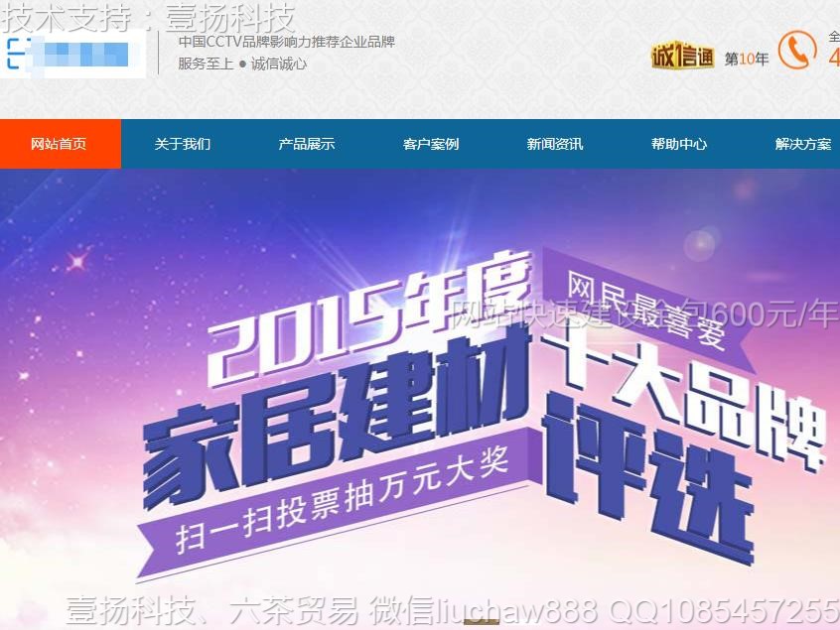
Task: Click the 中国CCTV品牌影响力推荐企业品牌 slogan
Action: 287,42
